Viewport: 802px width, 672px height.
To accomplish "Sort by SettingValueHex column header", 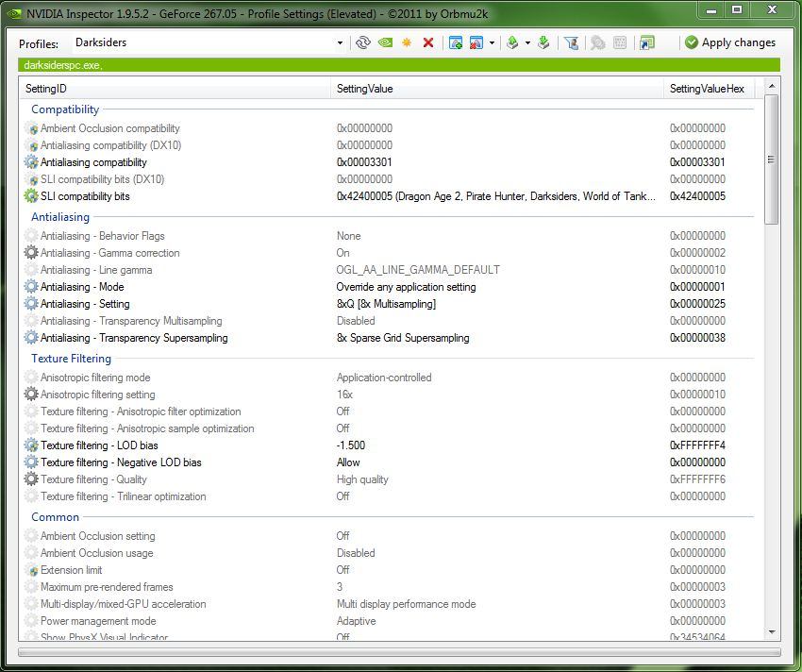I will pyautogui.click(x=707, y=89).
